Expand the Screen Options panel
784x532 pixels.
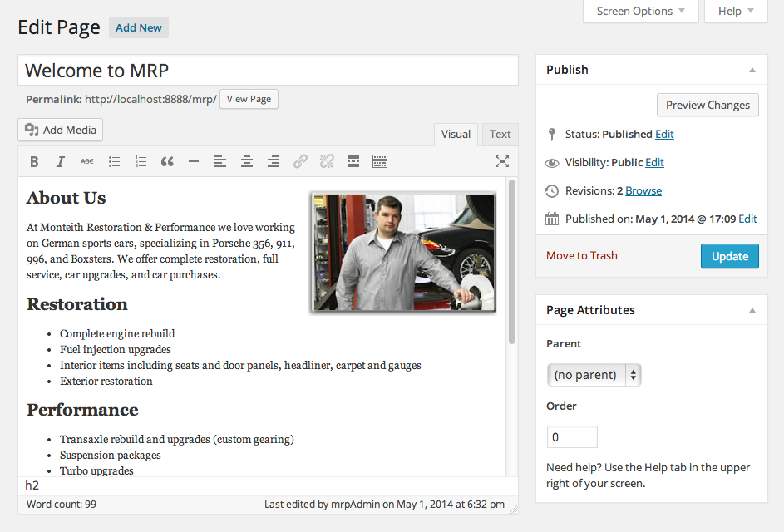pyautogui.click(x=641, y=12)
